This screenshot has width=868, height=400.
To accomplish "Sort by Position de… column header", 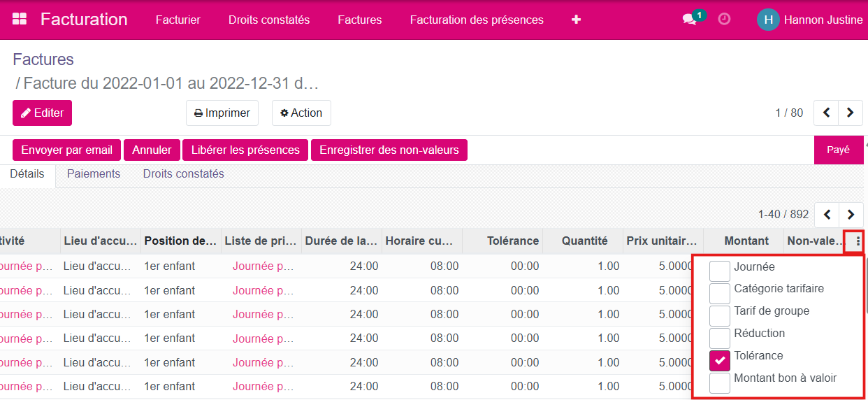I will 181,241.
